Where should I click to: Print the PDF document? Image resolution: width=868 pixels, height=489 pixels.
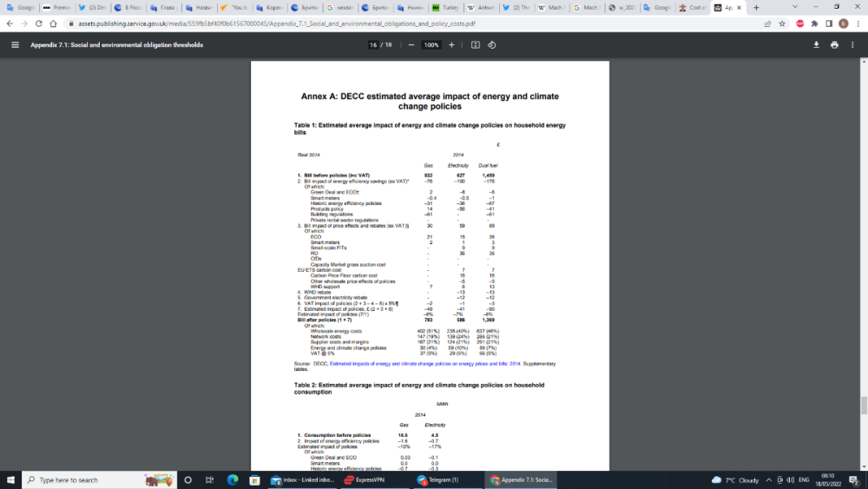click(x=834, y=44)
